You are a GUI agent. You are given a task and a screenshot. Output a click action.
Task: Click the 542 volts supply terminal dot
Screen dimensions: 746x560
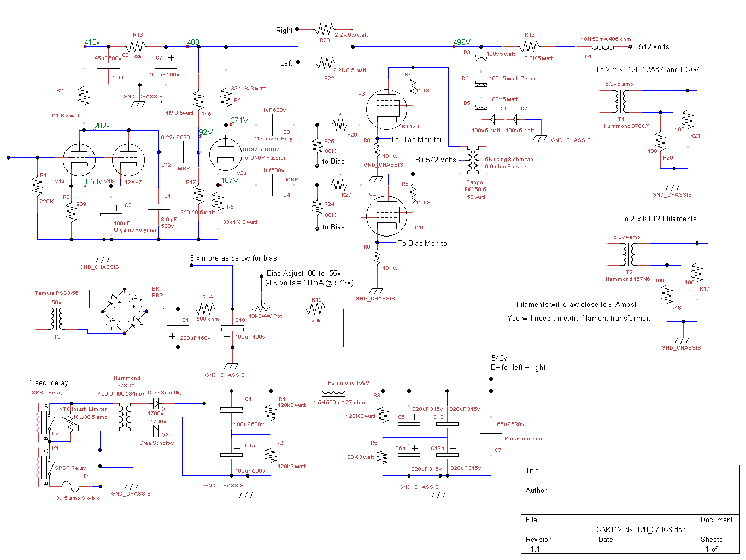631,46
